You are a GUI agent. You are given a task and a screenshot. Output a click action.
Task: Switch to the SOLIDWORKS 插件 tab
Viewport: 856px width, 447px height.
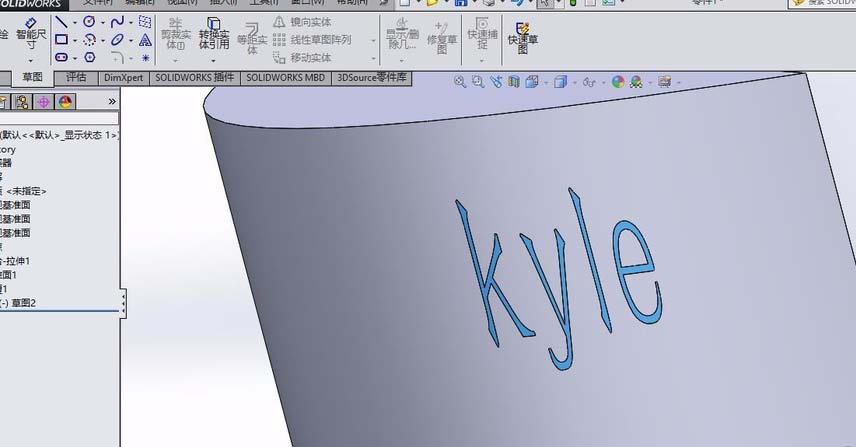(x=194, y=78)
